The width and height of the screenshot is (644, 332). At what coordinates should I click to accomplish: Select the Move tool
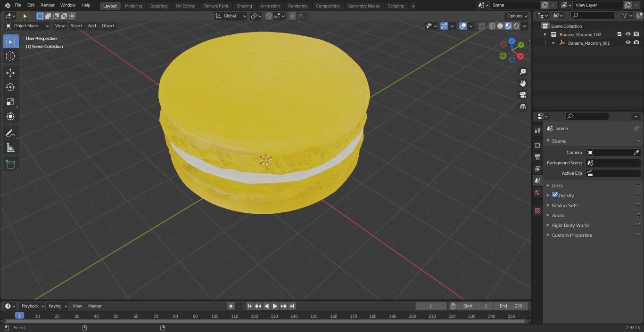tap(10, 73)
